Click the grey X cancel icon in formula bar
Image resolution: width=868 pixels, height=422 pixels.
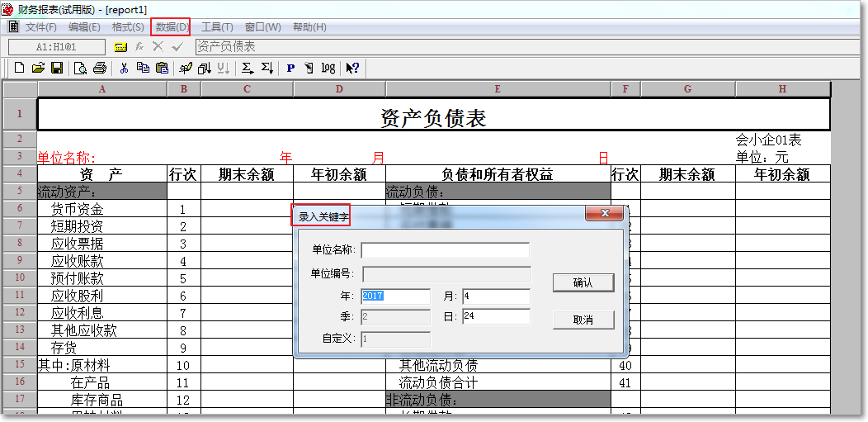(158, 47)
